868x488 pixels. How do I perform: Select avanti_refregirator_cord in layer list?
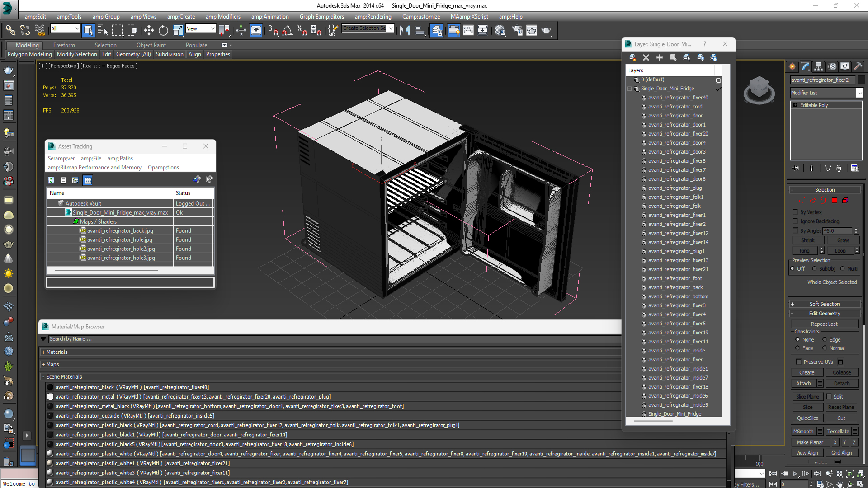click(x=675, y=107)
